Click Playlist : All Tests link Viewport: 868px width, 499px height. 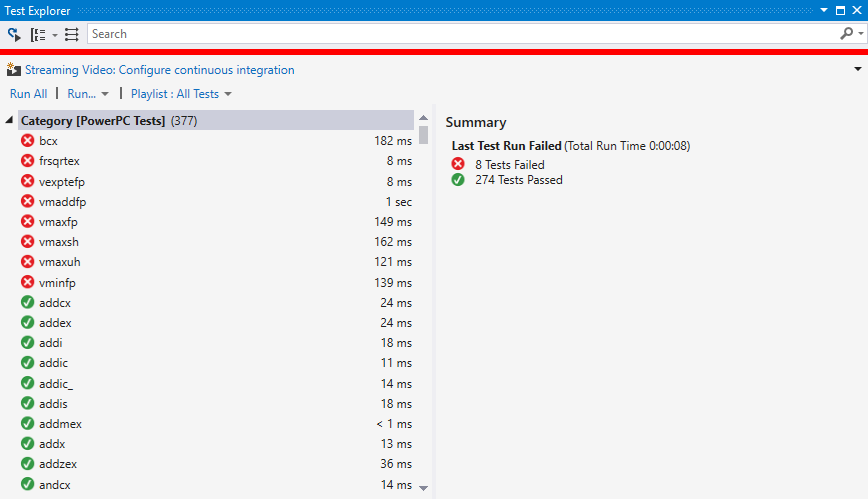tap(175, 94)
